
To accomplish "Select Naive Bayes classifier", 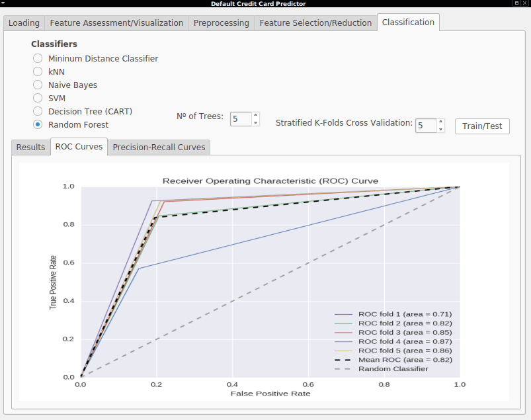I will 38,85.
